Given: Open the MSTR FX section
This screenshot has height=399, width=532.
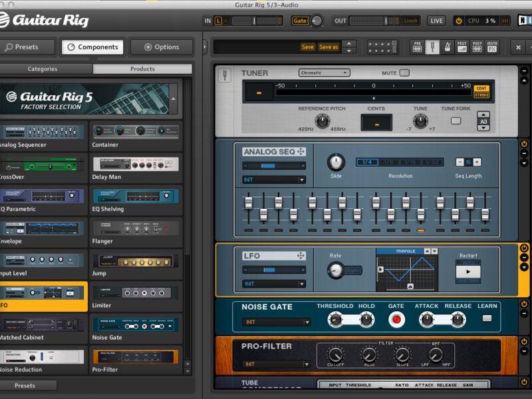Looking at the screenshot, I should coord(492,47).
